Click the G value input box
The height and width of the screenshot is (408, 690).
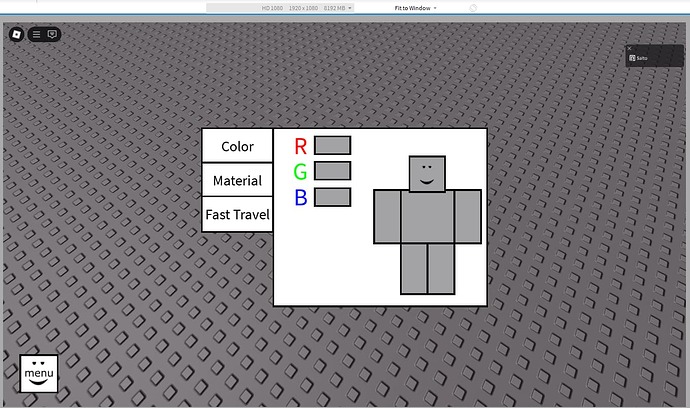point(333,171)
